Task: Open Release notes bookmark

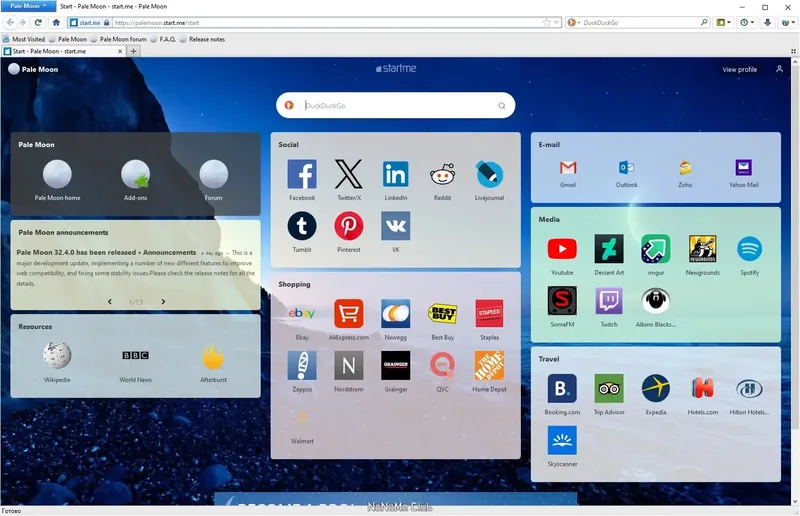Action: 202,39
